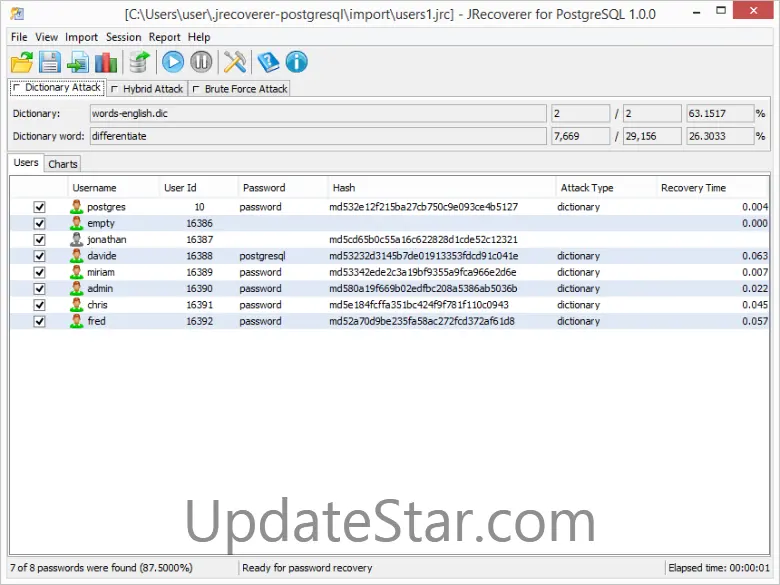Sort by the User Id column header
This screenshot has height=585, width=780.
click(x=198, y=188)
